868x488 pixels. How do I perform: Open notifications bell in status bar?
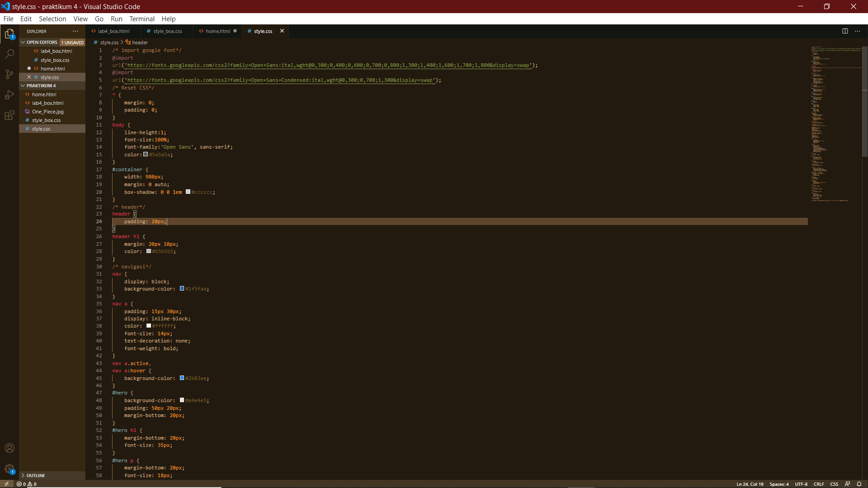click(x=859, y=484)
